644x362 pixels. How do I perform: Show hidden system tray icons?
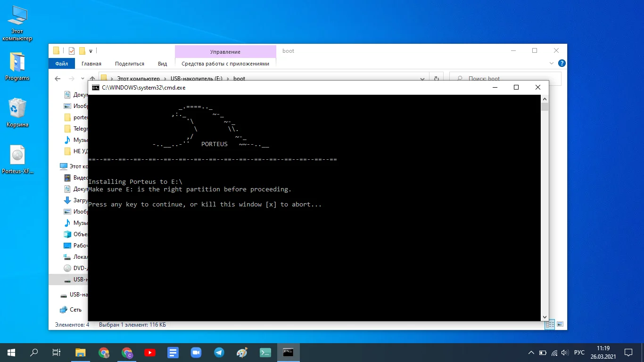pos(531,353)
